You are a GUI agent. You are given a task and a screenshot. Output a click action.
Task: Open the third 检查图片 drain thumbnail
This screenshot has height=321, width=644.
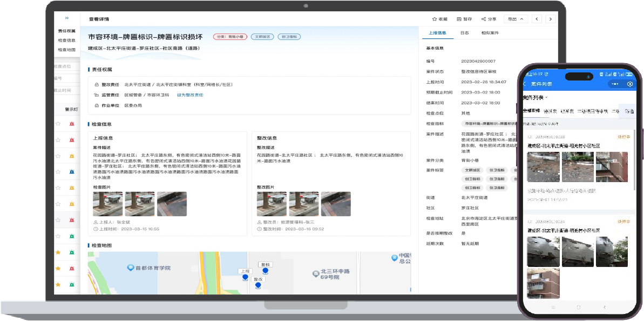pyautogui.click(x=172, y=204)
